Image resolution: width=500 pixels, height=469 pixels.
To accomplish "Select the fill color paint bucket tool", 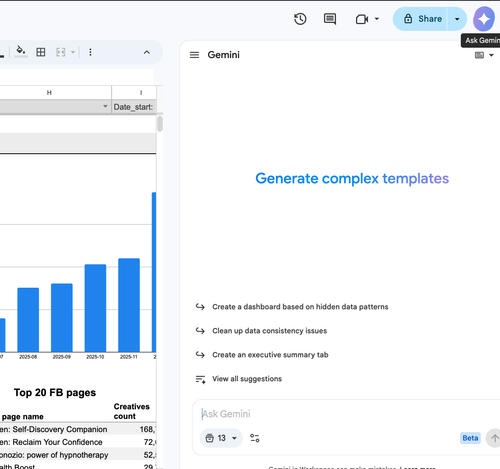I will 21,52.
